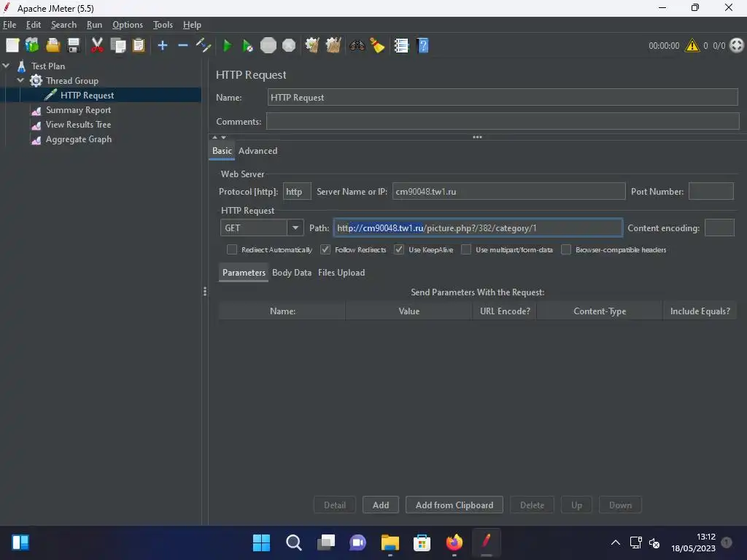Viewport: 747px width, 560px height.
Task: Collapse the Test Plan tree node
Action: [x=6, y=66]
